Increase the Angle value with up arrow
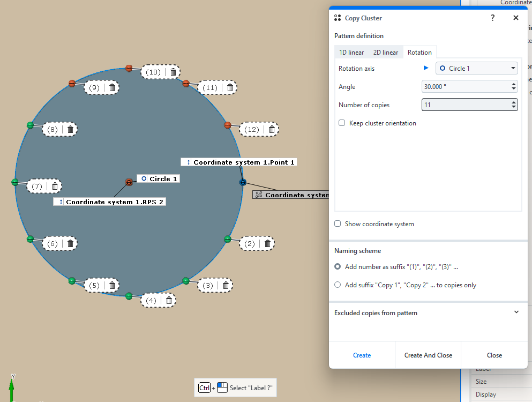This screenshot has width=532, height=402. tap(514, 84)
